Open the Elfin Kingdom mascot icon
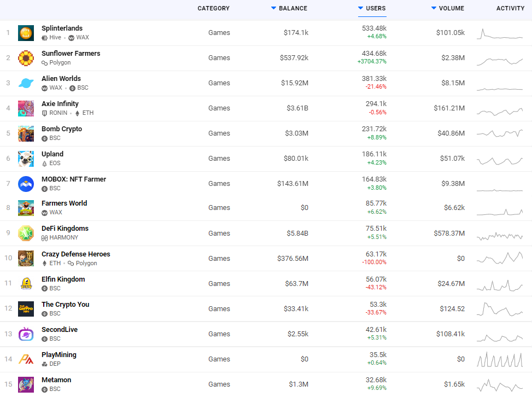 pyautogui.click(x=26, y=283)
